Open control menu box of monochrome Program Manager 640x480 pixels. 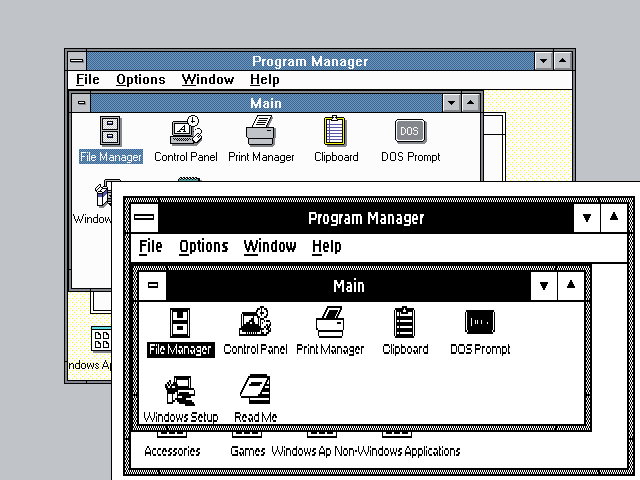click(144, 217)
